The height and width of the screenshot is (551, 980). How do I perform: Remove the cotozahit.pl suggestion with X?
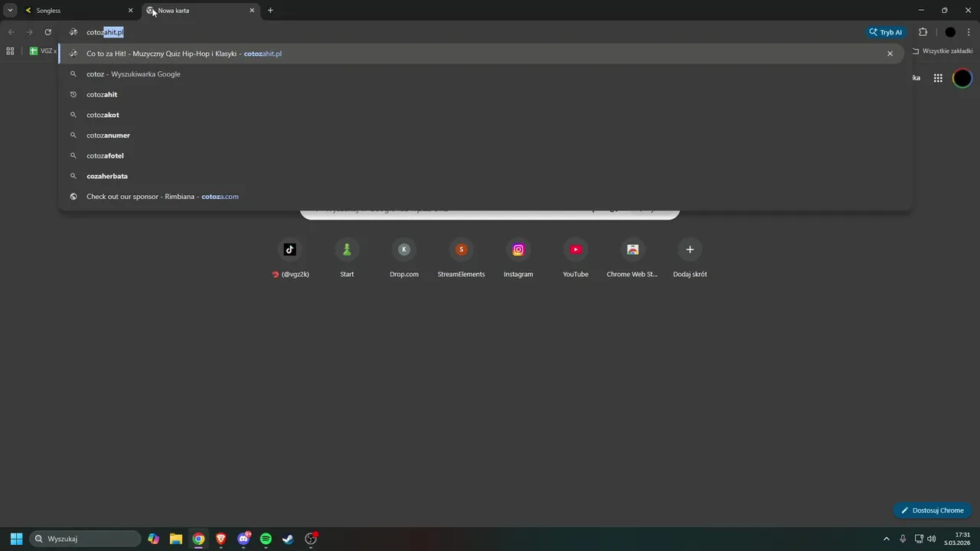click(x=890, y=54)
